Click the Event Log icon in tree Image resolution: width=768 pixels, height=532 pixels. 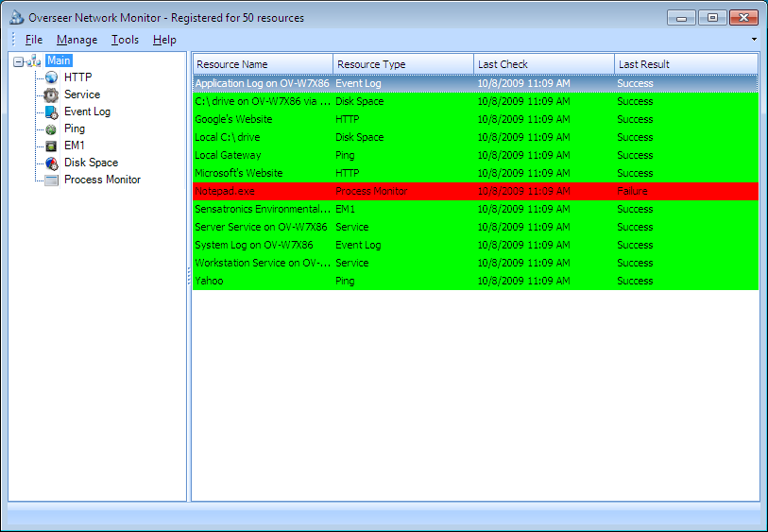coord(51,112)
